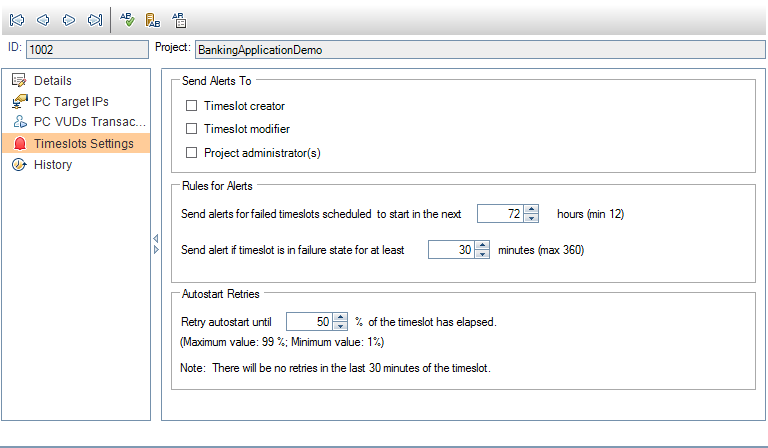The width and height of the screenshot is (768, 448).
Task: Enable Timeslot creator alert checkbox
Action: (192, 105)
